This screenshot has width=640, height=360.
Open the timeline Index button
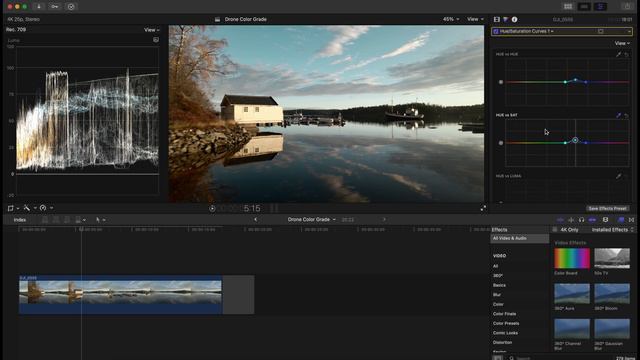pyautogui.click(x=20, y=220)
